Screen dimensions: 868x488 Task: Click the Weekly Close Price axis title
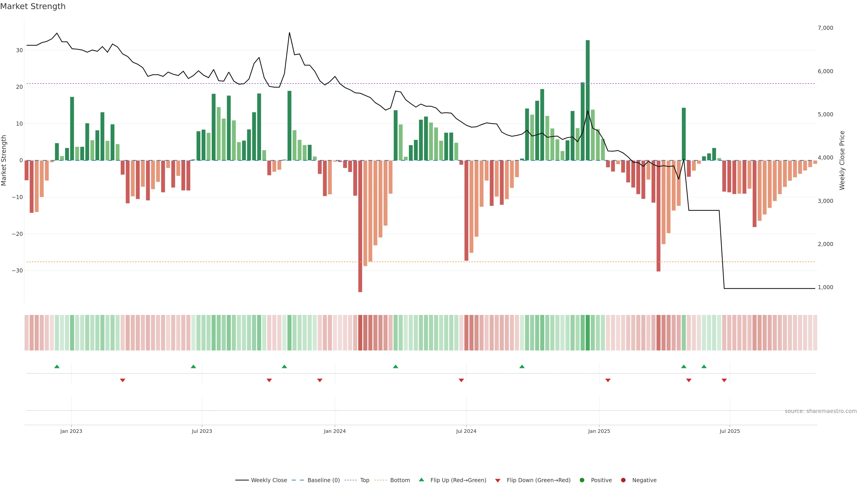[842, 160]
